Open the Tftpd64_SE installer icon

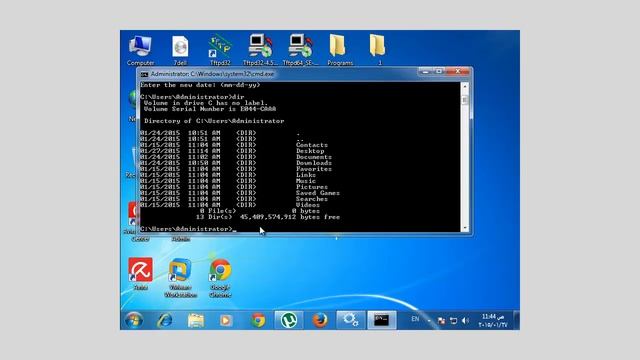(x=300, y=50)
